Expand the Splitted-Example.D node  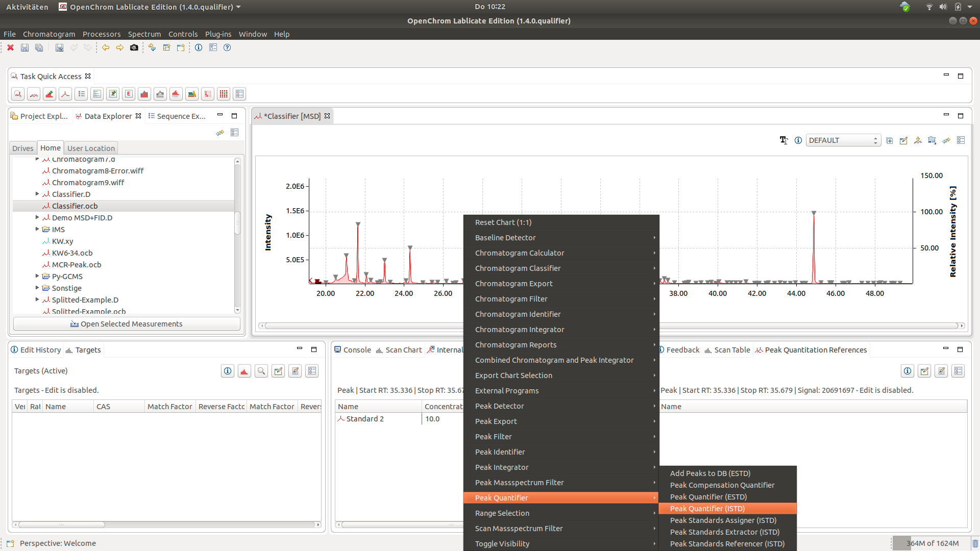[x=37, y=299]
